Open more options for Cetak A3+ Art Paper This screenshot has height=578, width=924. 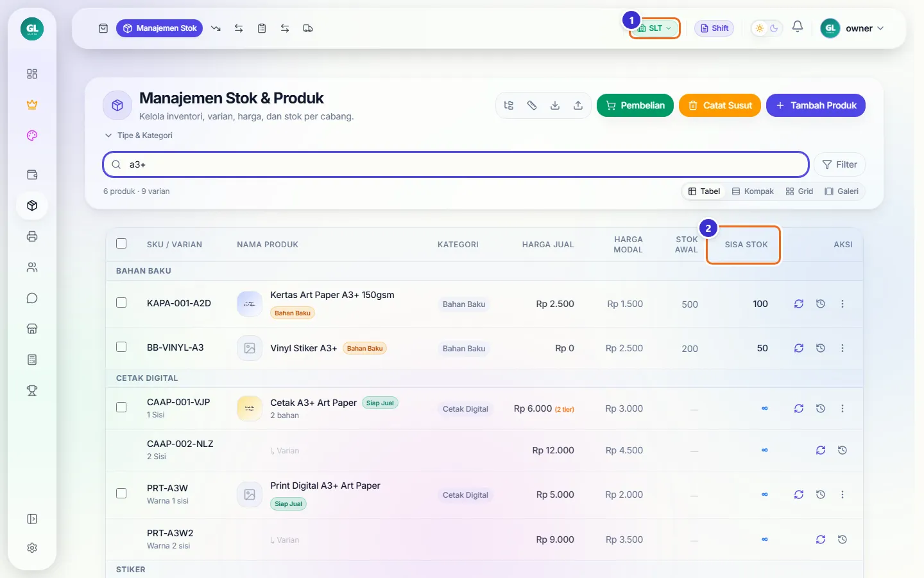pyautogui.click(x=843, y=408)
